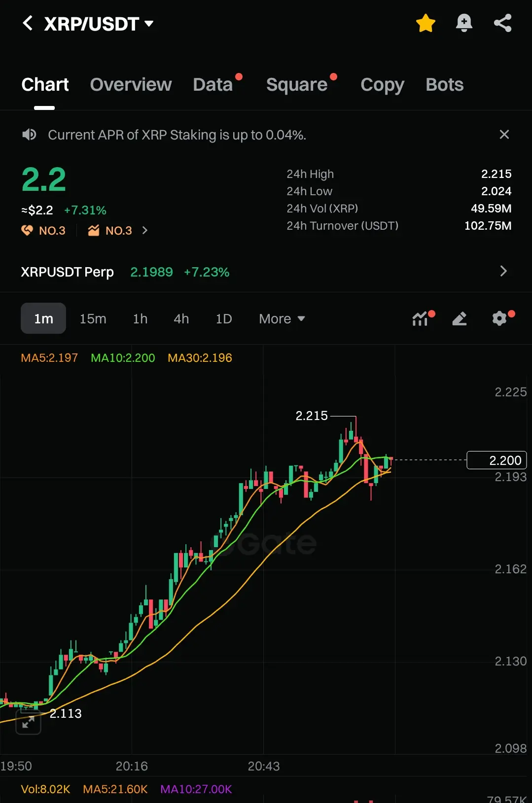The image size is (532, 803).
Task: Tap the 2.162 price axis label
Action: [x=510, y=569]
